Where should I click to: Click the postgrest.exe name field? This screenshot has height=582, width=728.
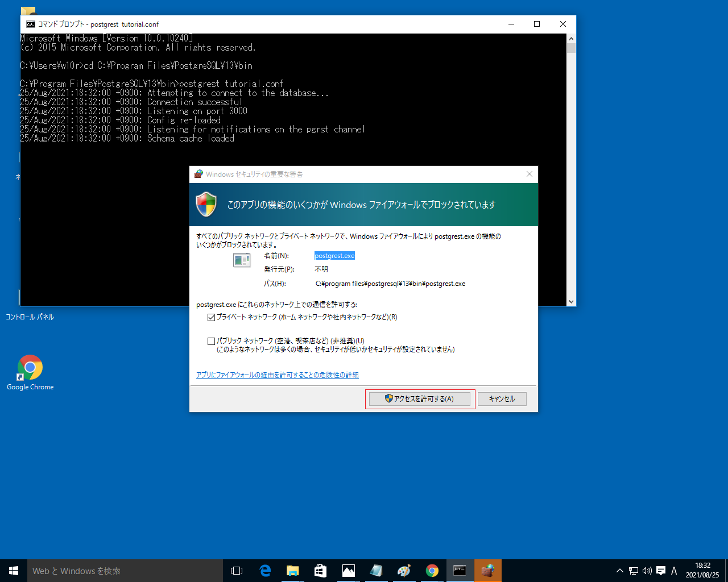334,256
